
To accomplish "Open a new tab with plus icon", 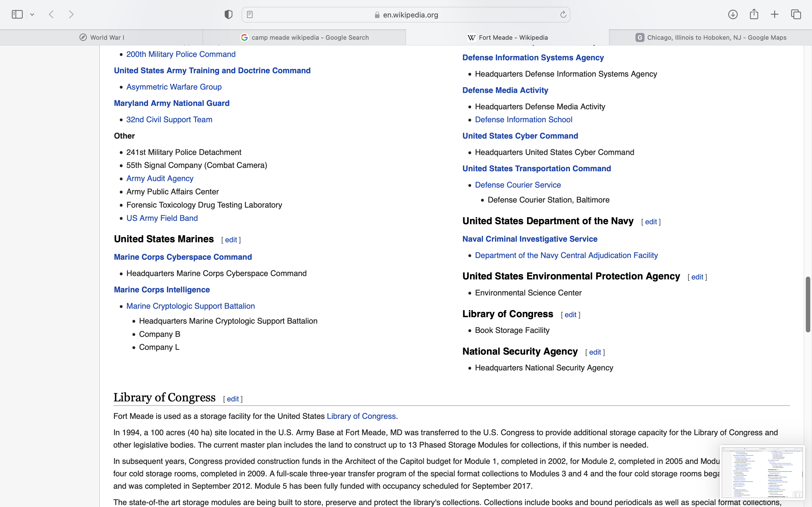I will pos(775,14).
